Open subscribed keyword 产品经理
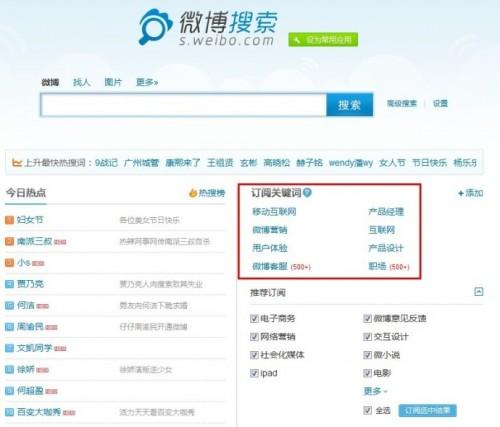 386,212
